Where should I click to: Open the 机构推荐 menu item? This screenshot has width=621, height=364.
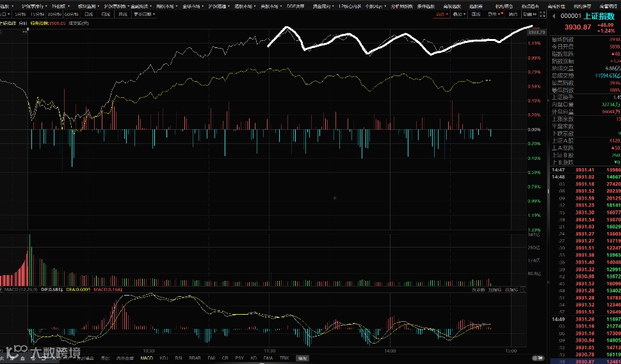coord(582,6)
